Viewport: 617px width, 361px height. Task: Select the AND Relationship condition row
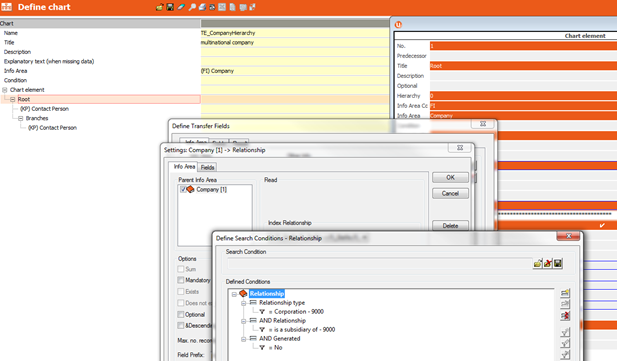click(x=282, y=321)
